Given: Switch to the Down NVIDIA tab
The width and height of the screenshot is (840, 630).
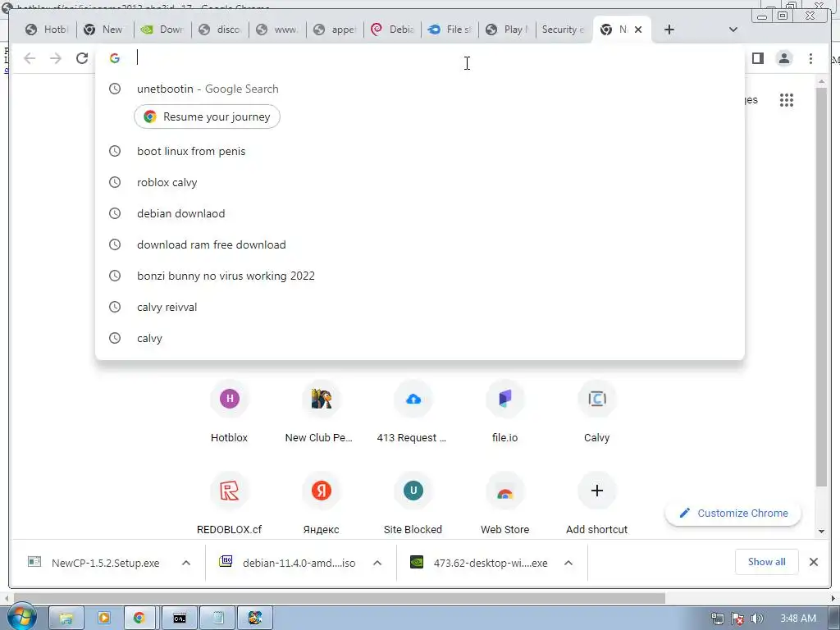Looking at the screenshot, I should pos(163,30).
